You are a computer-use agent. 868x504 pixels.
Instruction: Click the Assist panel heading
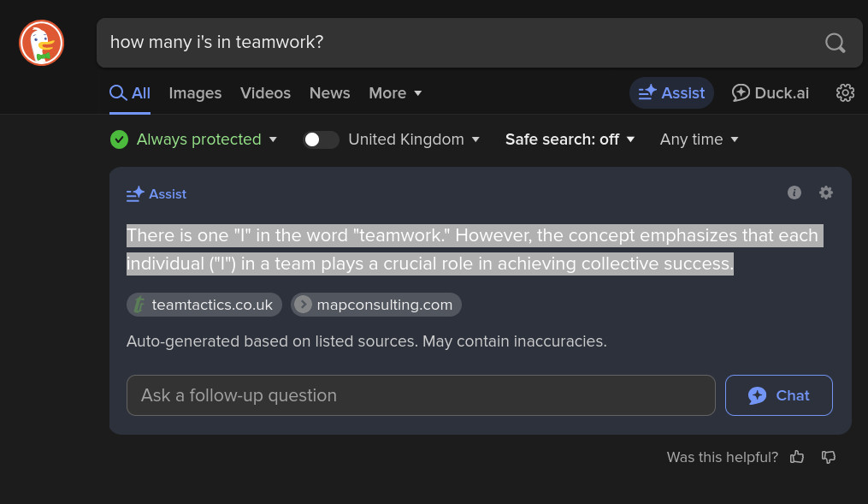156,194
